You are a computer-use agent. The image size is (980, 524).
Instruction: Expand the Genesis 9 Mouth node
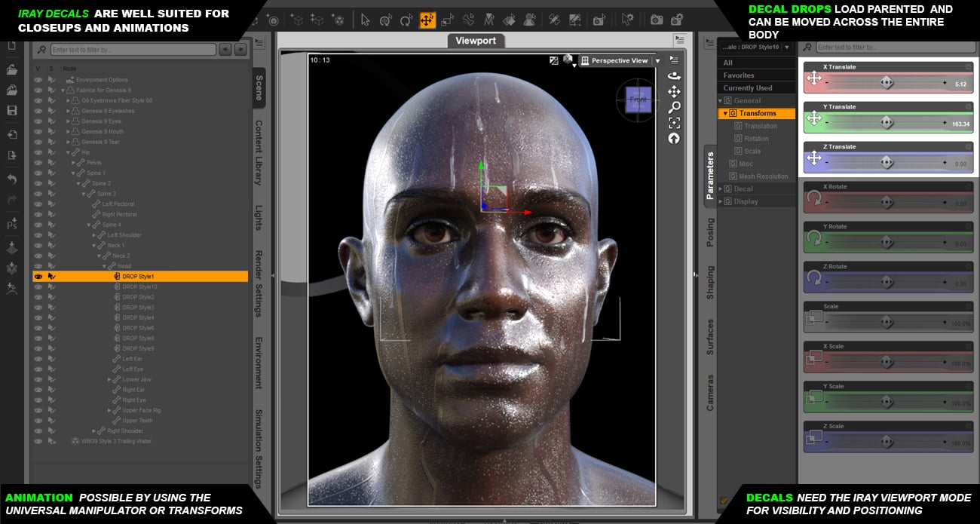click(68, 131)
